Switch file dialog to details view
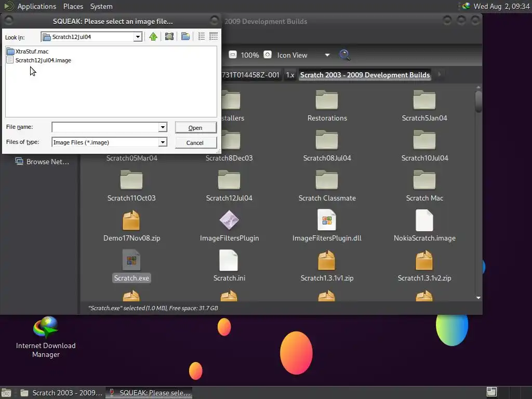Screen dimensions: 532x399 [x=214, y=36]
